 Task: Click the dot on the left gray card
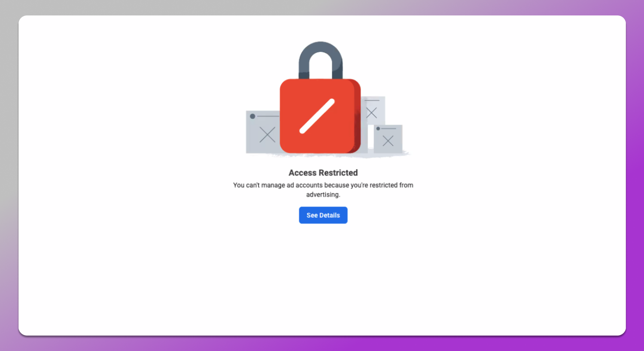pyautogui.click(x=252, y=116)
